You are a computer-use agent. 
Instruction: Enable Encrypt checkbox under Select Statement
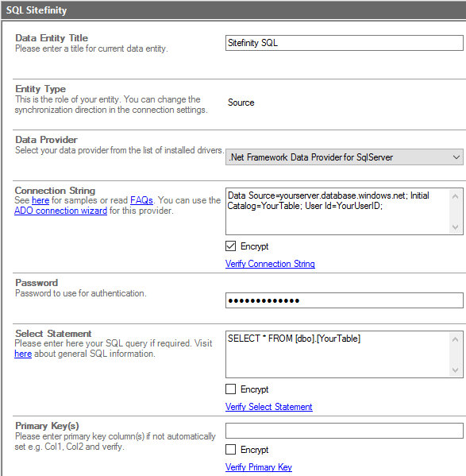coord(230,389)
